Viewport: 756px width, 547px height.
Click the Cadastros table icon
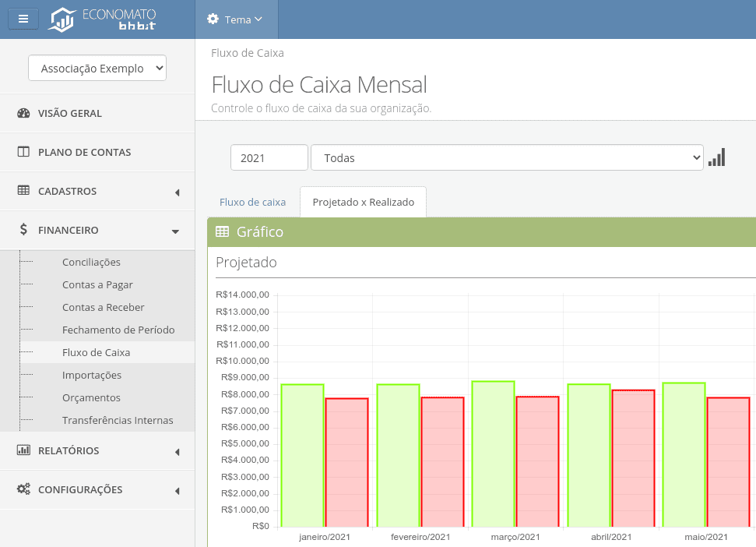[x=23, y=191]
